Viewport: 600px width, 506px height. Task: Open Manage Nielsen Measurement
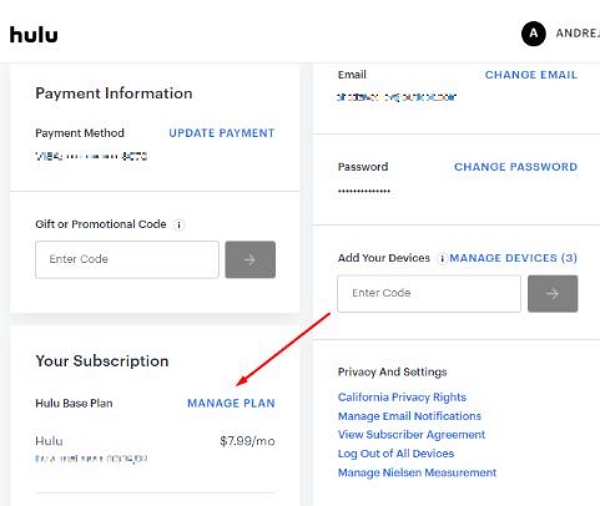[x=417, y=473]
